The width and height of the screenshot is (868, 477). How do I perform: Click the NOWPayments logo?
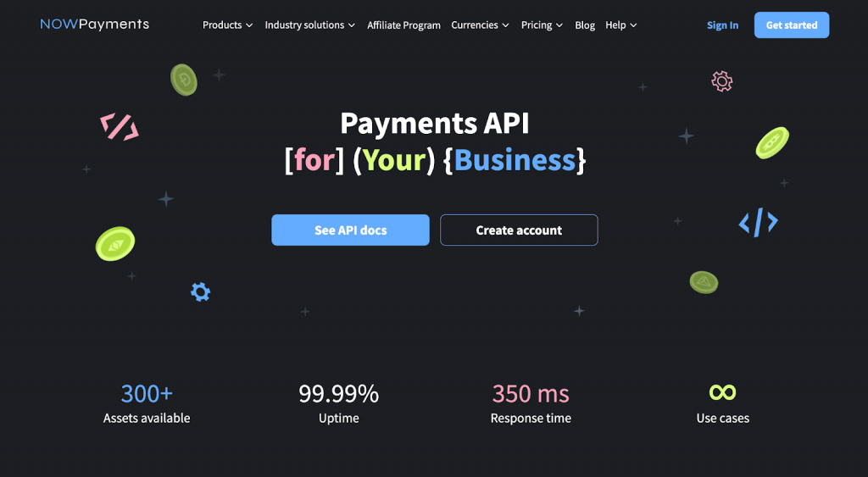[94, 25]
